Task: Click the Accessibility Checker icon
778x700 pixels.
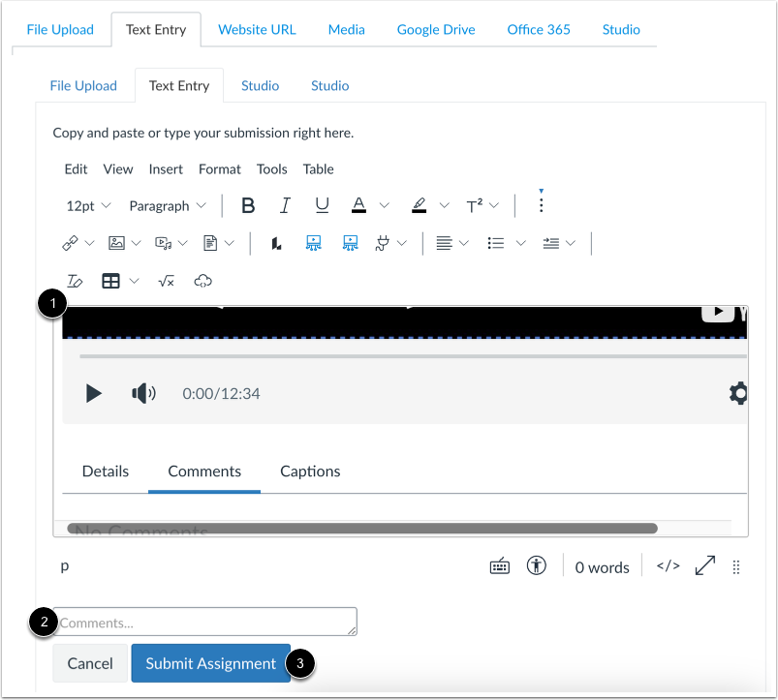Action: 537,564
